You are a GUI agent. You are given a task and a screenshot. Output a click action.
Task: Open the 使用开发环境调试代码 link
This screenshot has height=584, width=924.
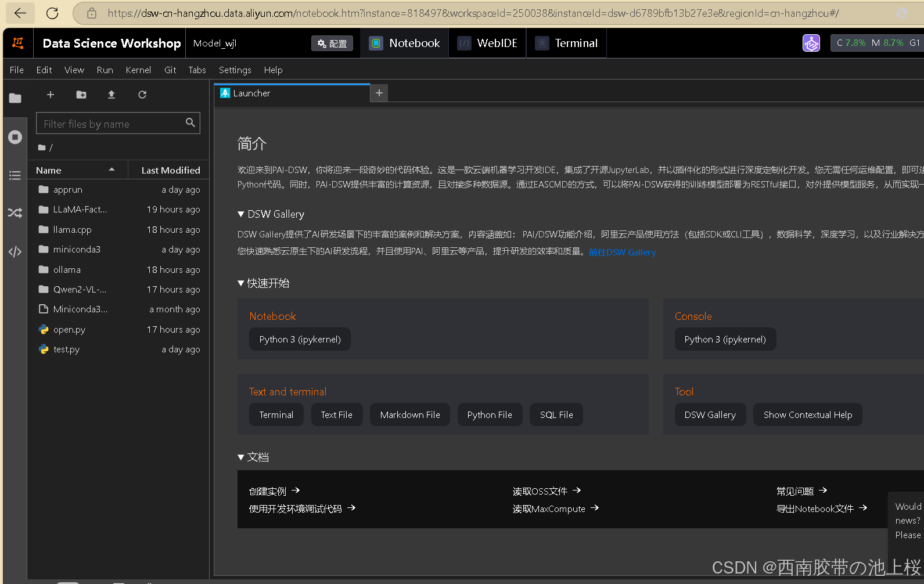(302, 509)
